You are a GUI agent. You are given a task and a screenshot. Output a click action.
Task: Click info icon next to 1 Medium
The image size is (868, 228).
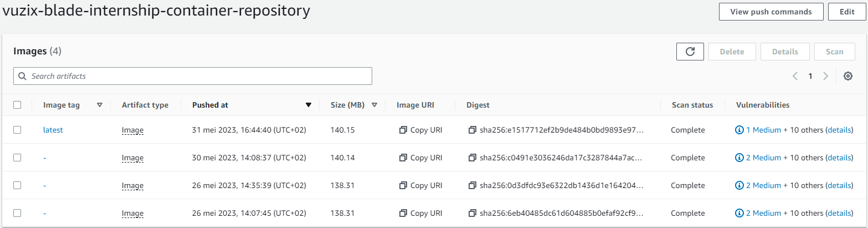point(739,130)
